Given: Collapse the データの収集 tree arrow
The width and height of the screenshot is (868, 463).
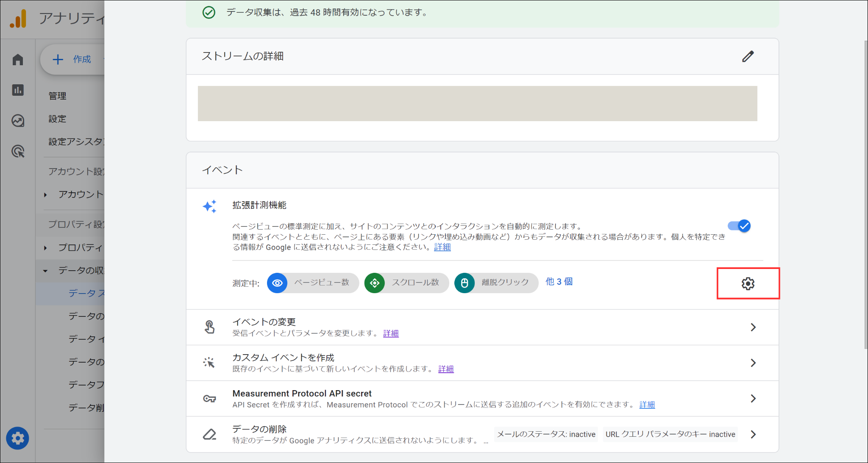Looking at the screenshot, I should [x=45, y=271].
